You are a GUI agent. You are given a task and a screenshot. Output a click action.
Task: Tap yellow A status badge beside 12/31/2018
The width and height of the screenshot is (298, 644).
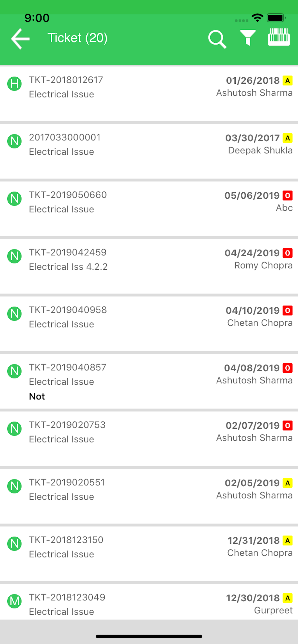[x=287, y=540]
